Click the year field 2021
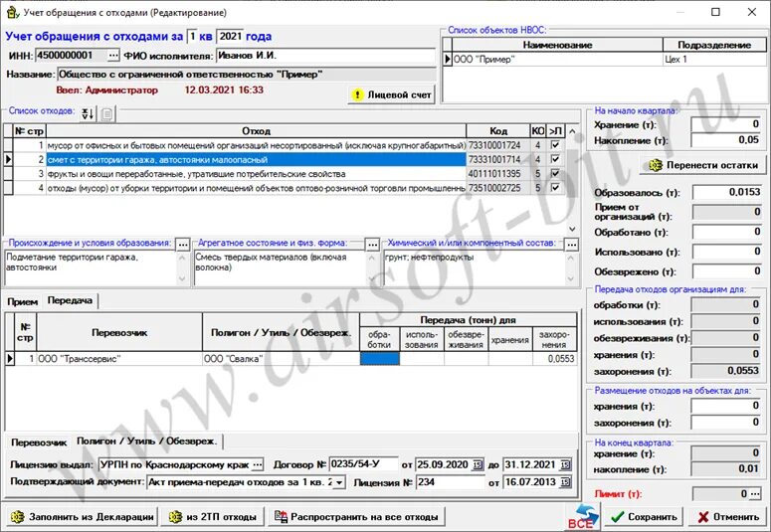 pos(230,37)
